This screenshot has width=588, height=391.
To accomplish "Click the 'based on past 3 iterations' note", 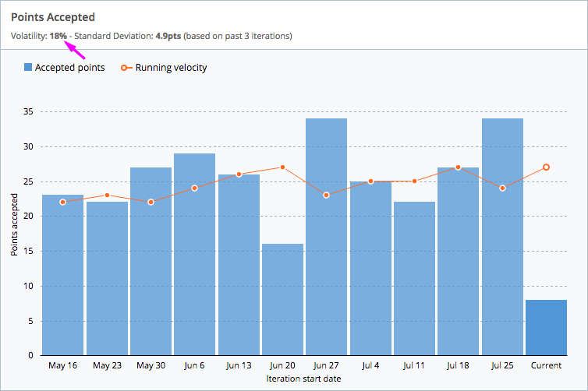I will tap(238, 36).
